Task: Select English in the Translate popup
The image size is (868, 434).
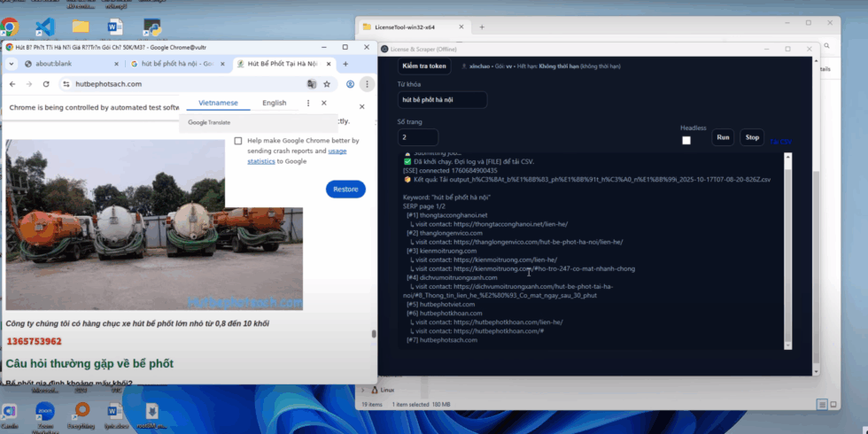Action: point(275,103)
